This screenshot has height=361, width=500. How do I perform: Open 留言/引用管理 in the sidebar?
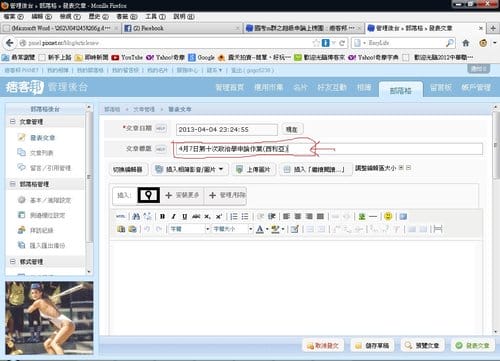coord(50,168)
